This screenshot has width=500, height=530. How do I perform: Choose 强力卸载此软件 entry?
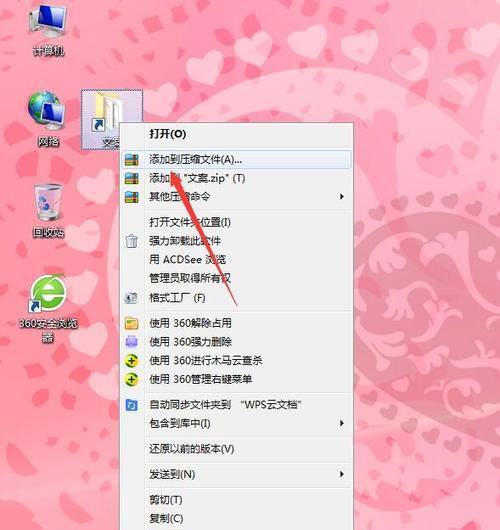237,241
